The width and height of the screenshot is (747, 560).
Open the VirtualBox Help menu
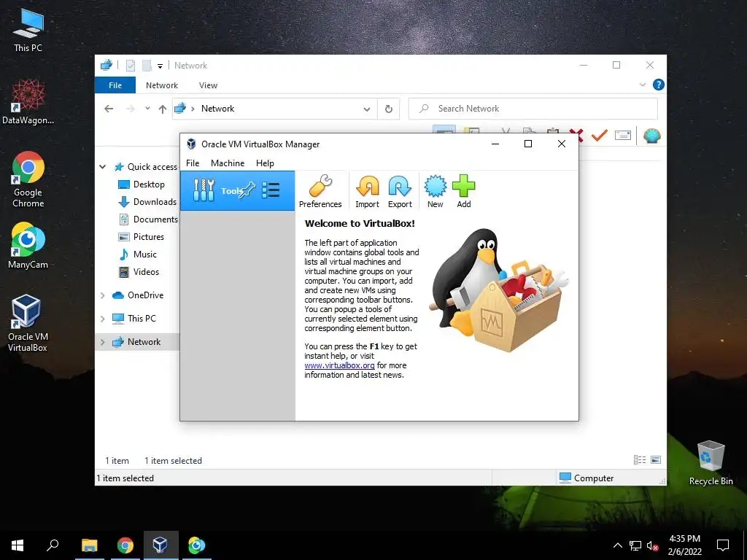pyautogui.click(x=265, y=163)
